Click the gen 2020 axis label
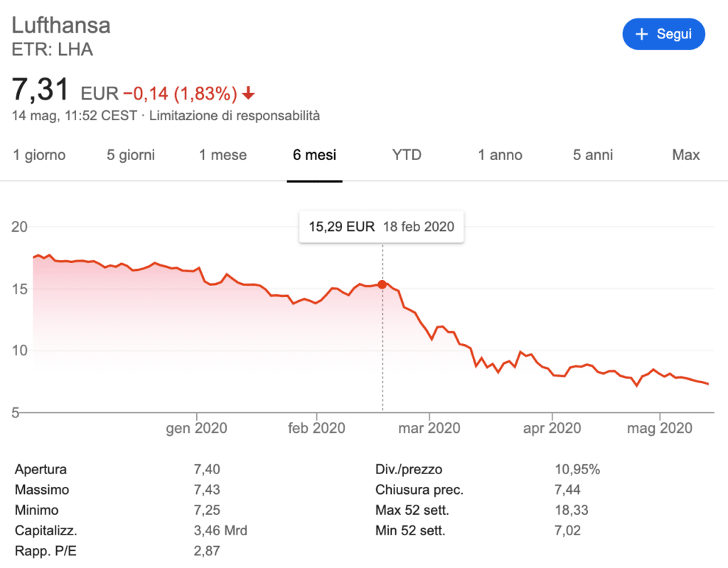The height and width of the screenshot is (568, 728). pos(196,428)
